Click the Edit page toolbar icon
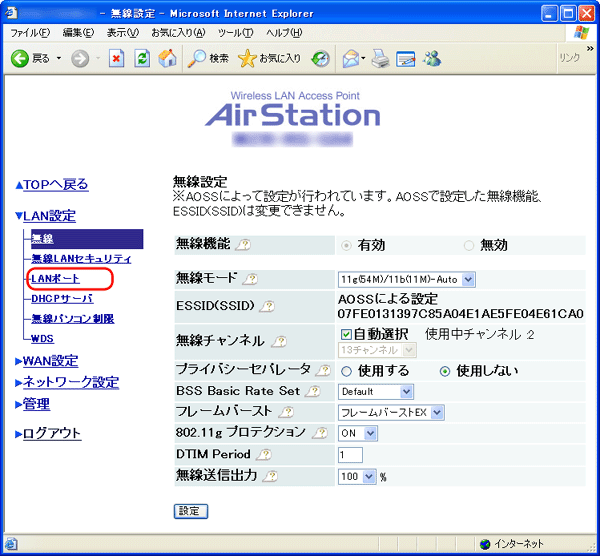This screenshot has height=556, width=600. coord(406,59)
